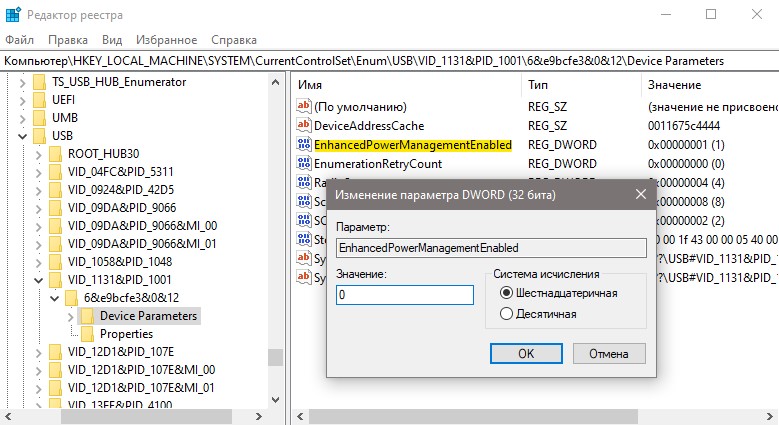The height and width of the screenshot is (425, 779).
Task: Confirm the DWORD dialog with ОК
Action: pos(526,353)
